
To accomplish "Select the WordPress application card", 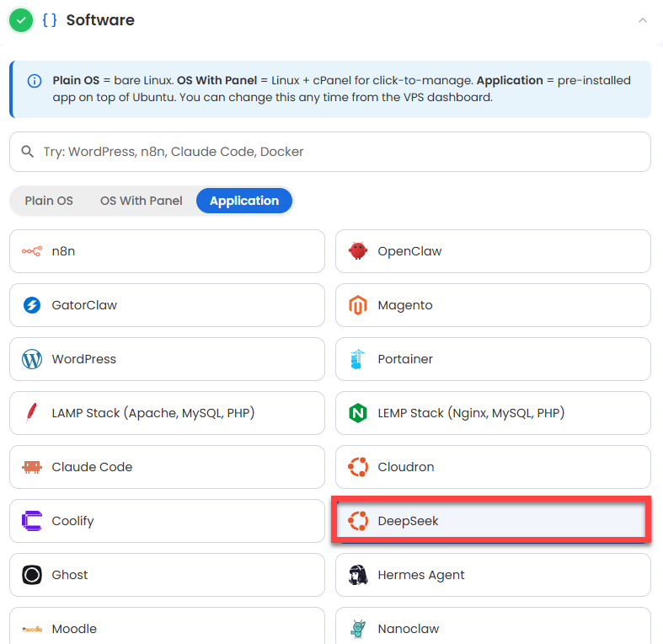I will (x=167, y=359).
